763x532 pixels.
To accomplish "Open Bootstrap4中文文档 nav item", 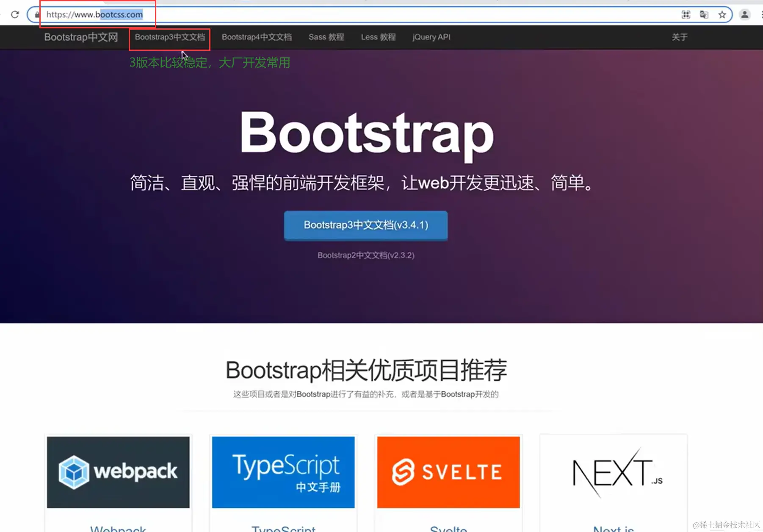I will pos(257,37).
